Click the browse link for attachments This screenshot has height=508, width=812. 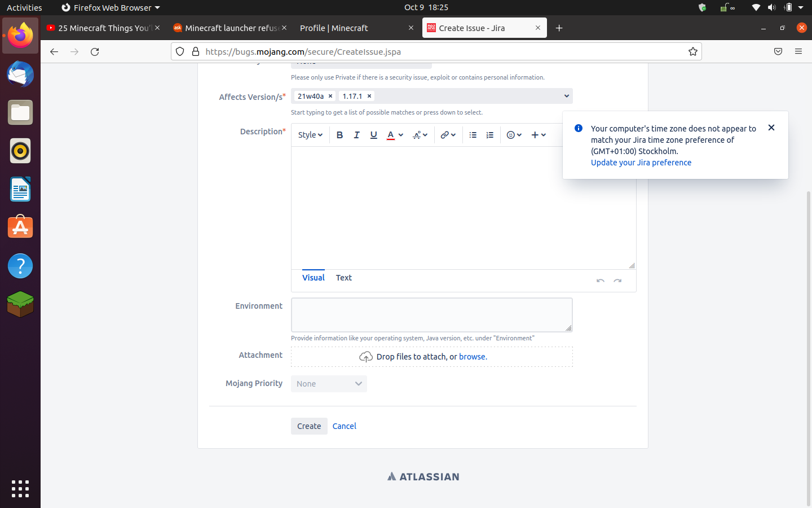click(473, 357)
